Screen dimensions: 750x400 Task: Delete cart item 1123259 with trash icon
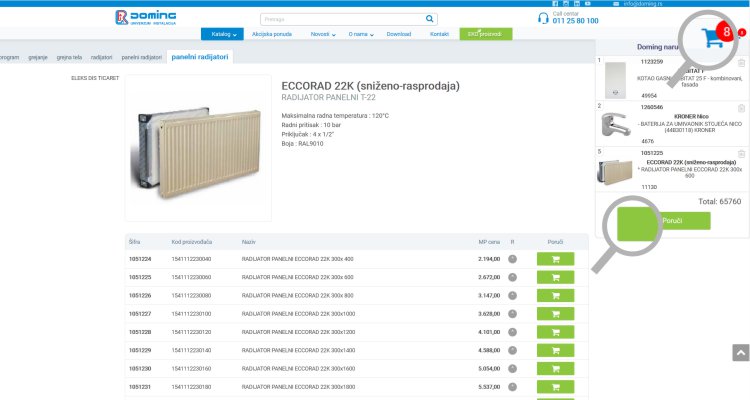741,63
